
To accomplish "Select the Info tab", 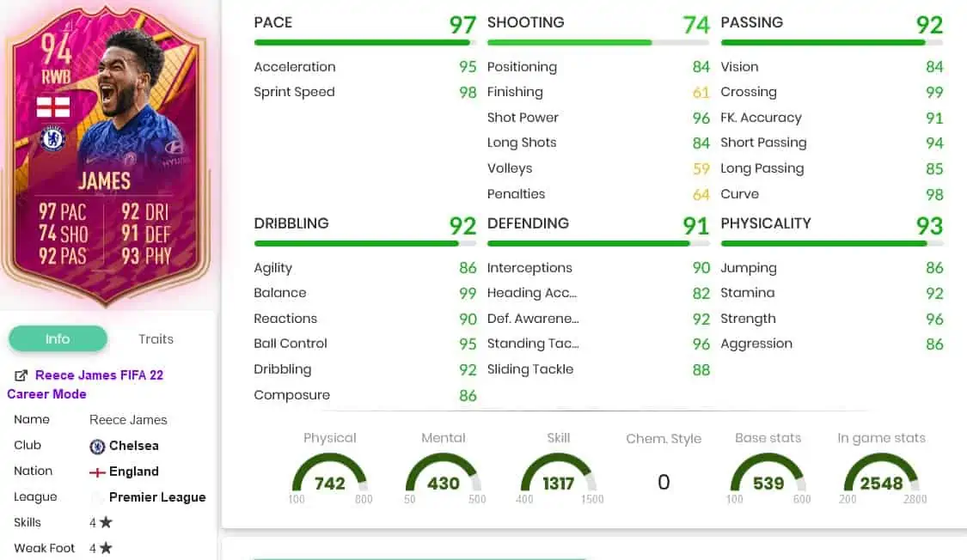I will coord(58,338).
